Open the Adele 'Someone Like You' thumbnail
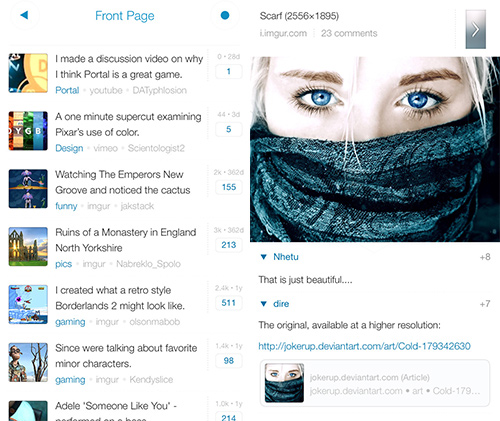Screen dimensions: 500x421 point(28,411)
